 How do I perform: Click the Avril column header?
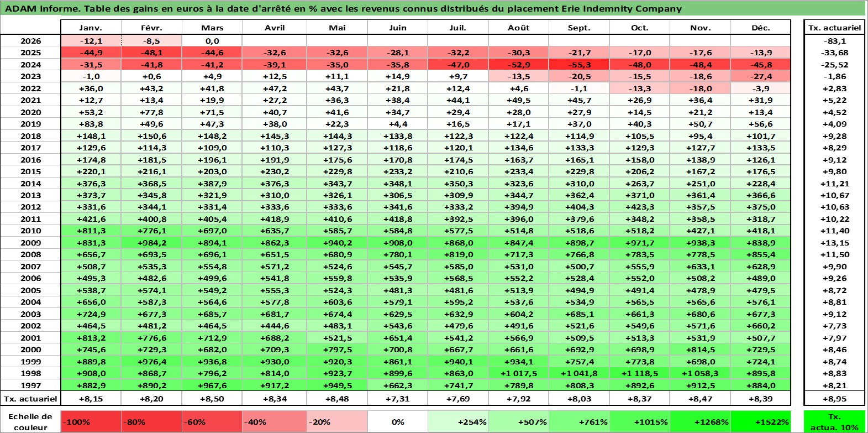[x=275, y=28]
